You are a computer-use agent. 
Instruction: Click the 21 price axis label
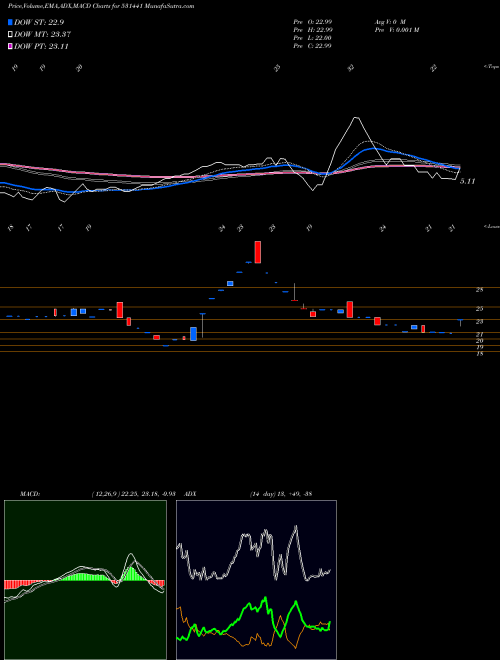(x=479, y=335)
